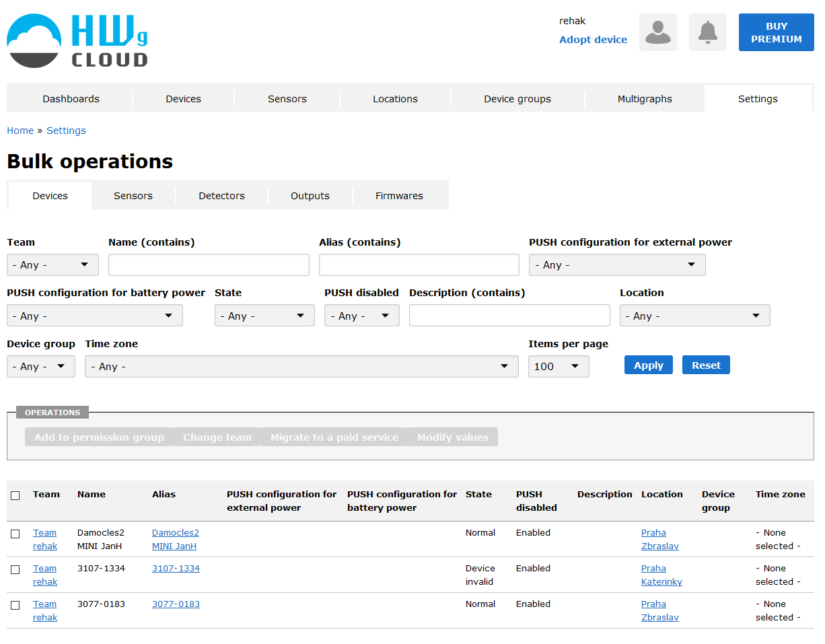Open the PUSH disabled filter dropdown

point(362,316)
